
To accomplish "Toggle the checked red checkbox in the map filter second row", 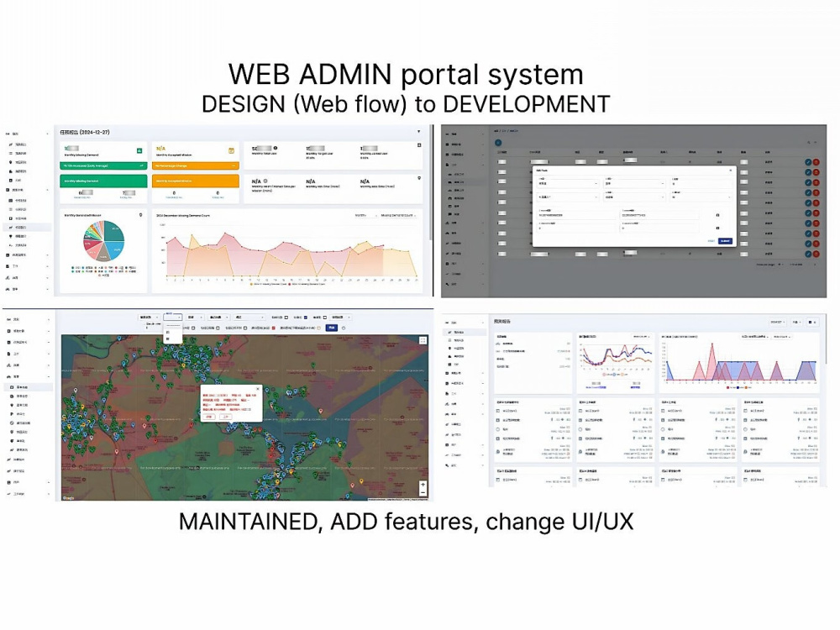I will click(x=274, y=328).
